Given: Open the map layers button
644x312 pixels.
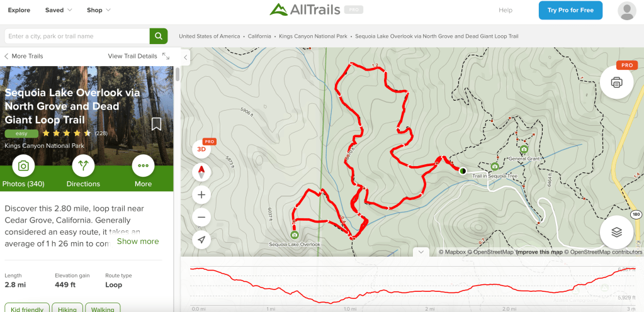Looking at the screenshot, I should tap(616, 232).
